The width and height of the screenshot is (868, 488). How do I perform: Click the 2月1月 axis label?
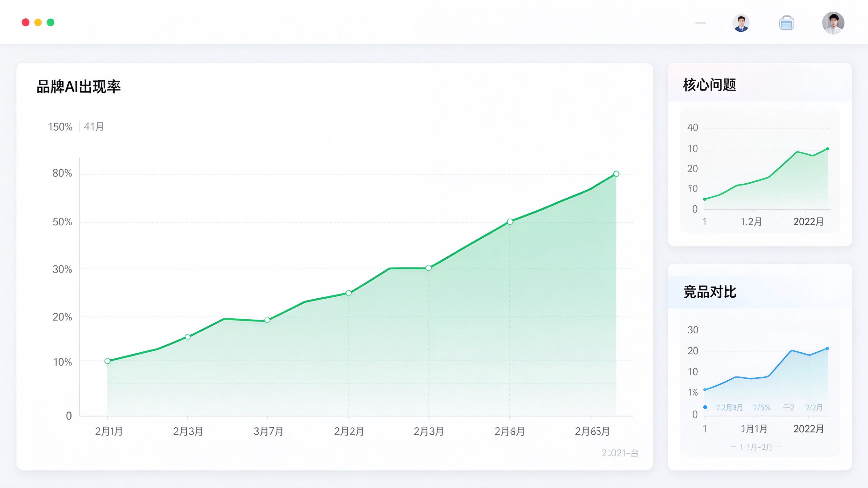(x=109, y=431)
